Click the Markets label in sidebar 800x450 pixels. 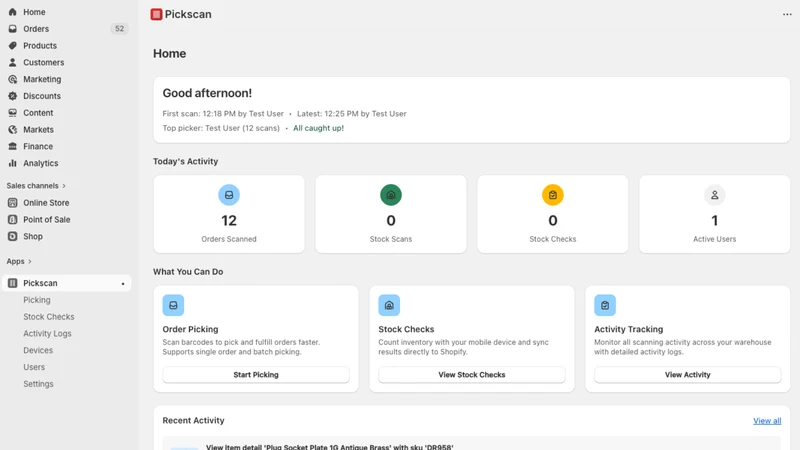tap(38, 130)
